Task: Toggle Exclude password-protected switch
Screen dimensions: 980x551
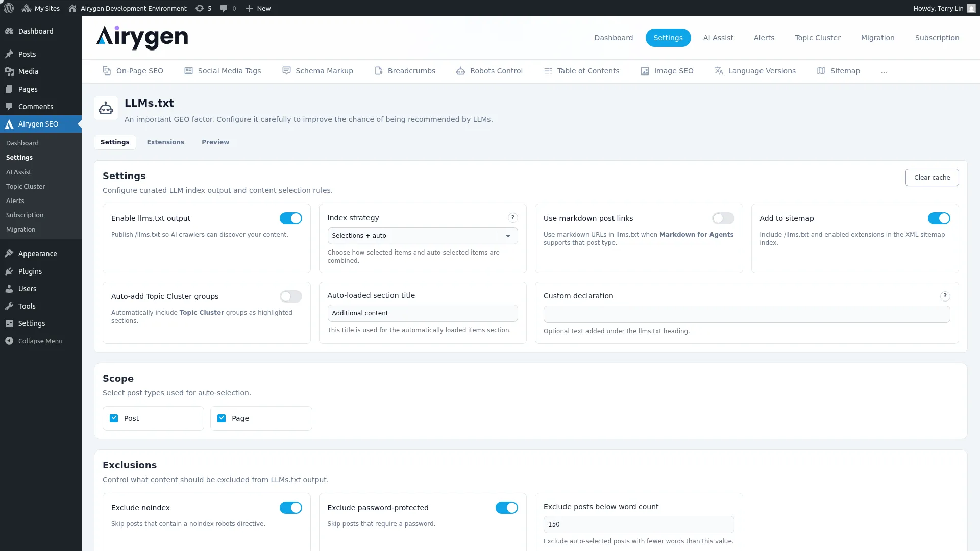Action: point(507,508)
